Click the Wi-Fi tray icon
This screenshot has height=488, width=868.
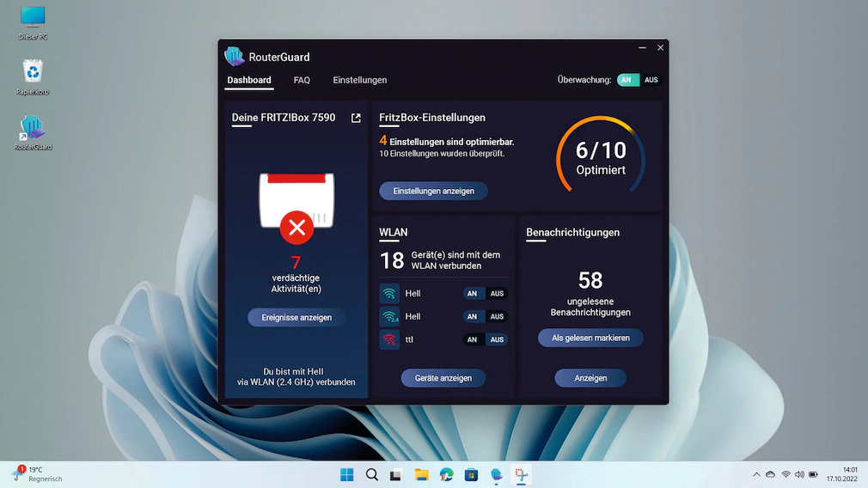[x=785, y=475]
